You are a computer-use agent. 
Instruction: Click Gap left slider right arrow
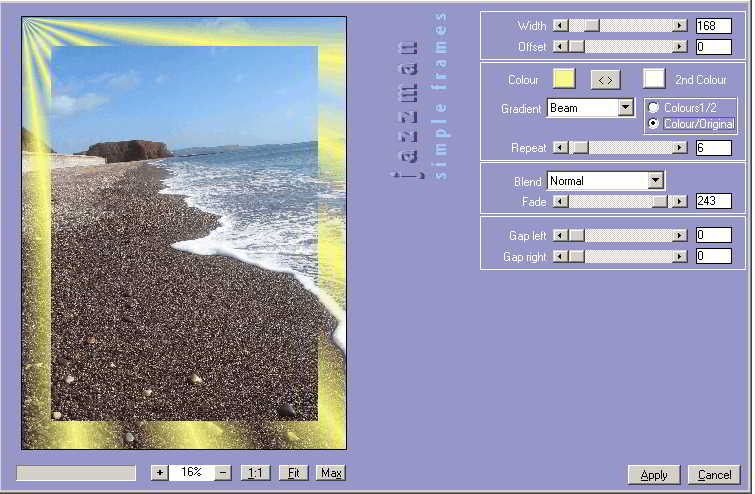[x=680, y=235]
